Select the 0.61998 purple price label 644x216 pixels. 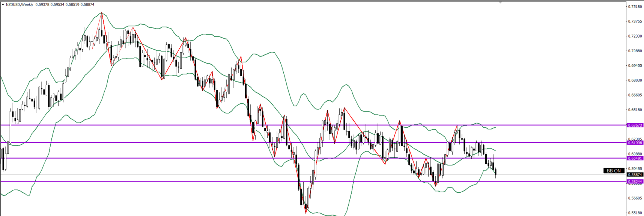pos(635,143)
